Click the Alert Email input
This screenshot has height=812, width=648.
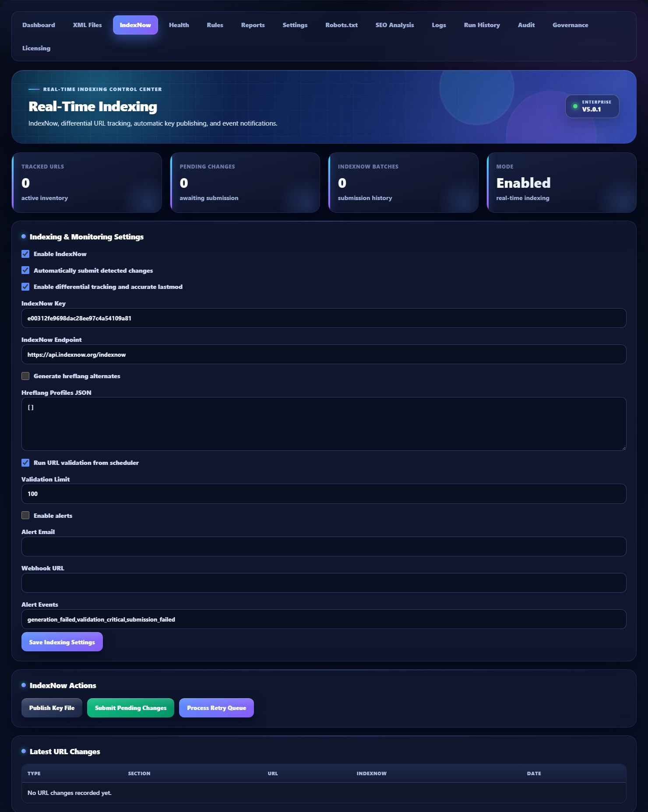tap(324, 547)
